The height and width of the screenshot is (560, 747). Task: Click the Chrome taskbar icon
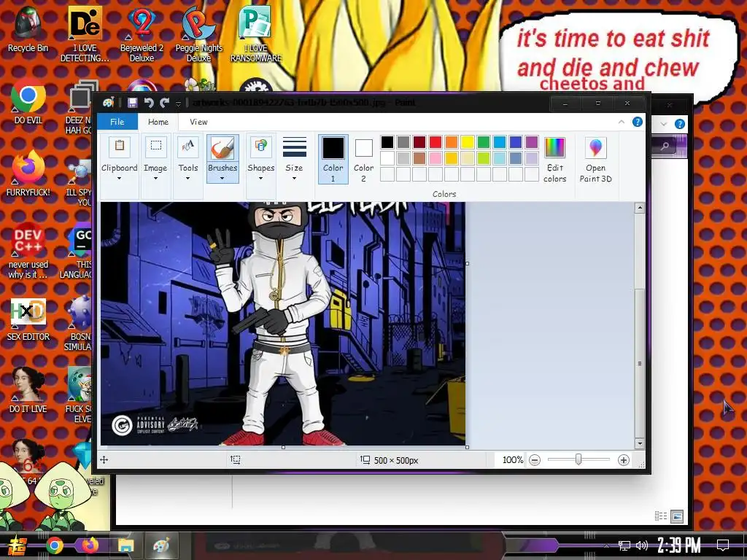[54, 545]
